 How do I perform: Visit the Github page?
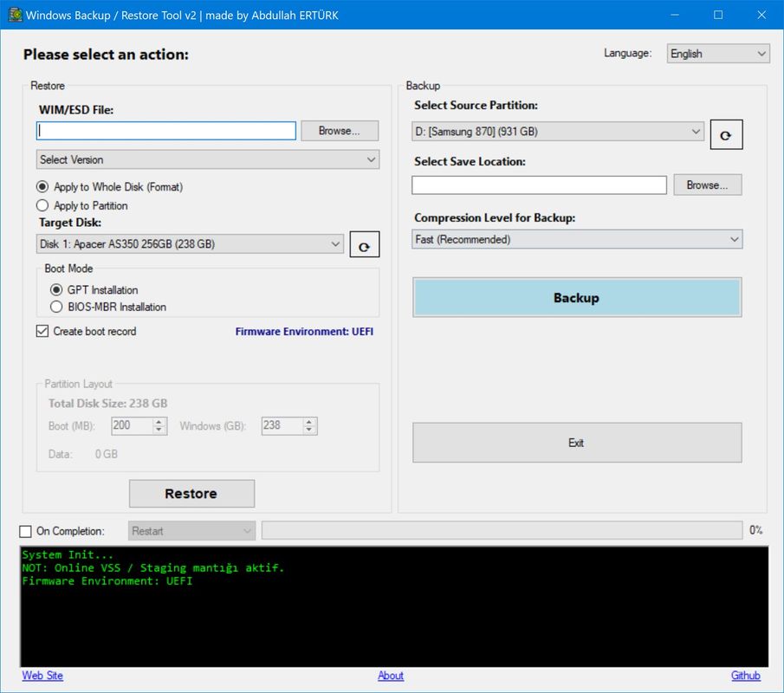coord(745,676)
